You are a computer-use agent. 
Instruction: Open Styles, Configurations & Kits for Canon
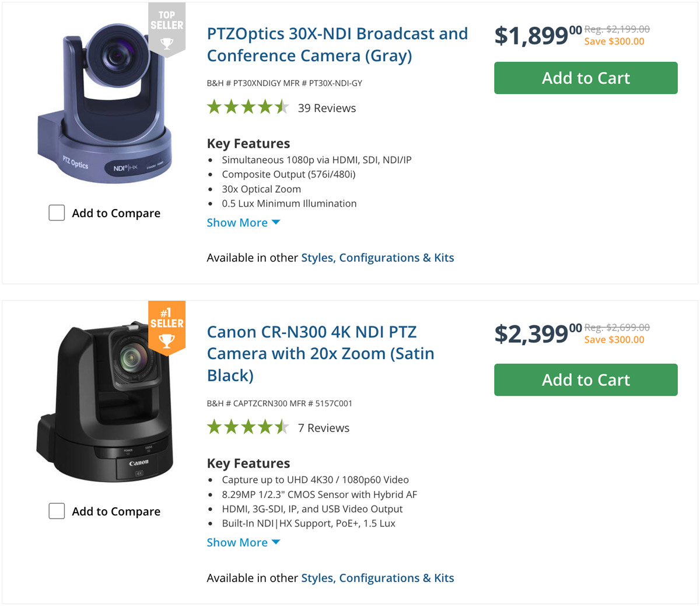click(377, 578)
